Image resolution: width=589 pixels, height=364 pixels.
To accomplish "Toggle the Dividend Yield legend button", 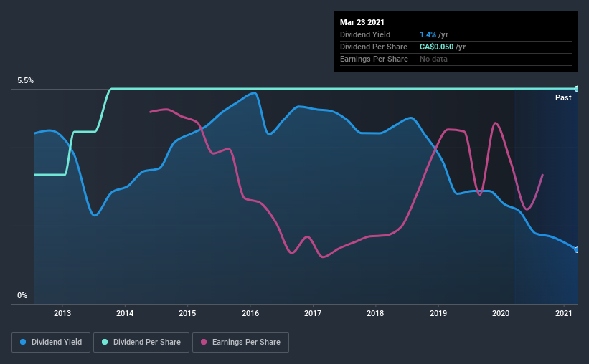I will point(51,343).
